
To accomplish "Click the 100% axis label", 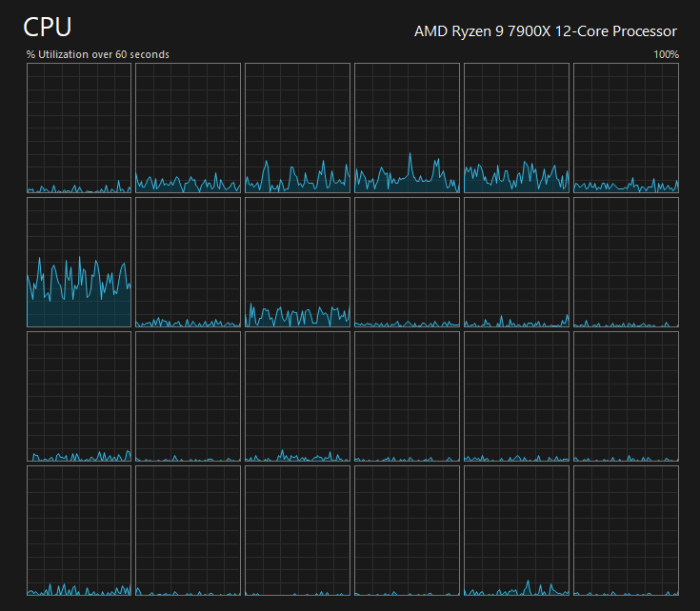I will [x=666, y=54].
